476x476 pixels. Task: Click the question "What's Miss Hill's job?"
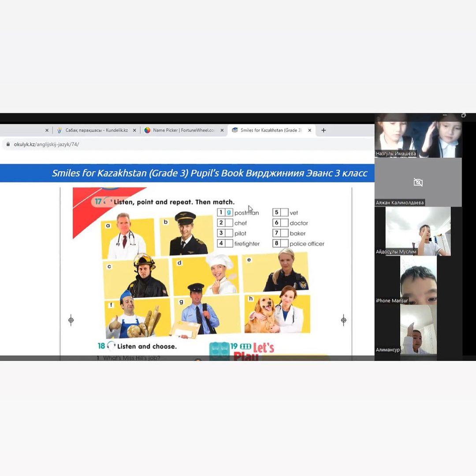tap(131, 358)
